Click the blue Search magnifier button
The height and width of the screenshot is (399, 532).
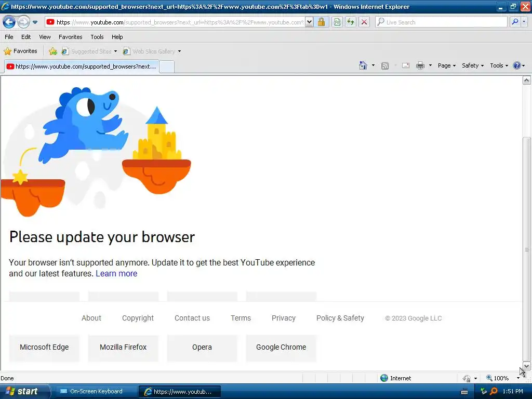click(x=515, y=22)
